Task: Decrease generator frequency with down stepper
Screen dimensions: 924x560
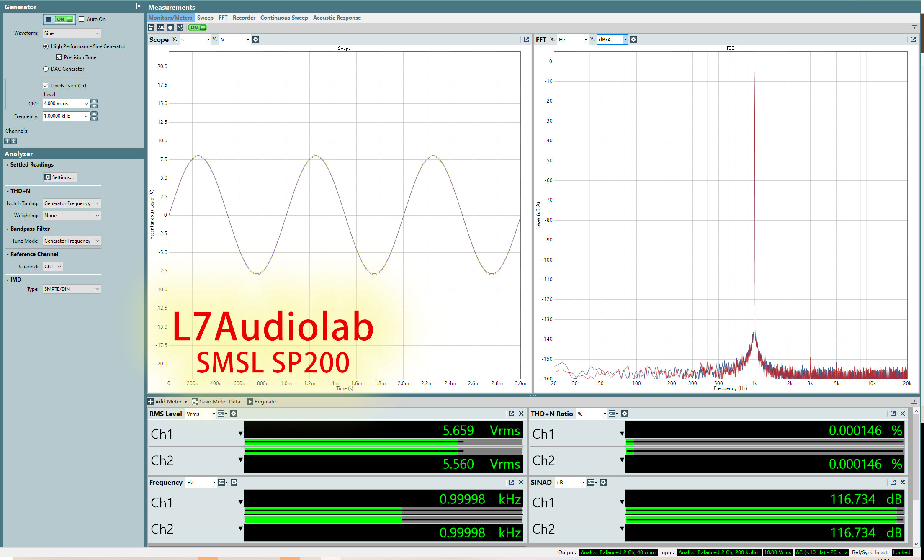Action: coord(94,118)
